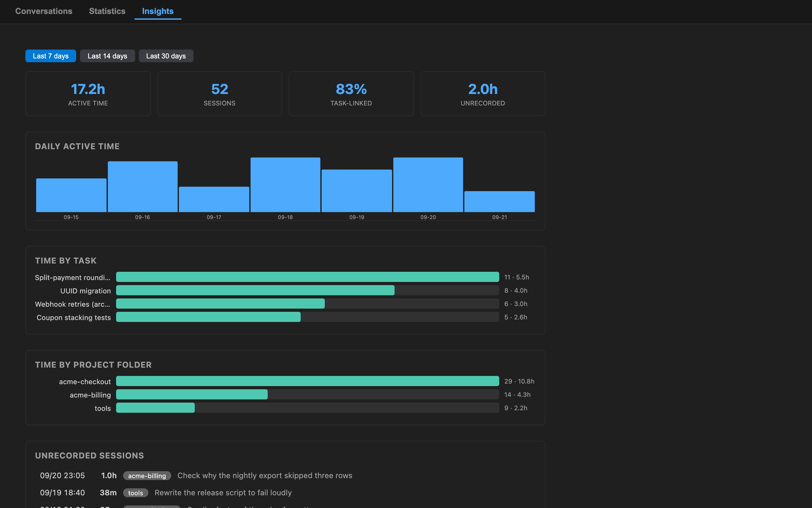The height and width of the screenshot is (508, 812).
Task: Click the 09-15 daily bar
Action: click(71, 195)
